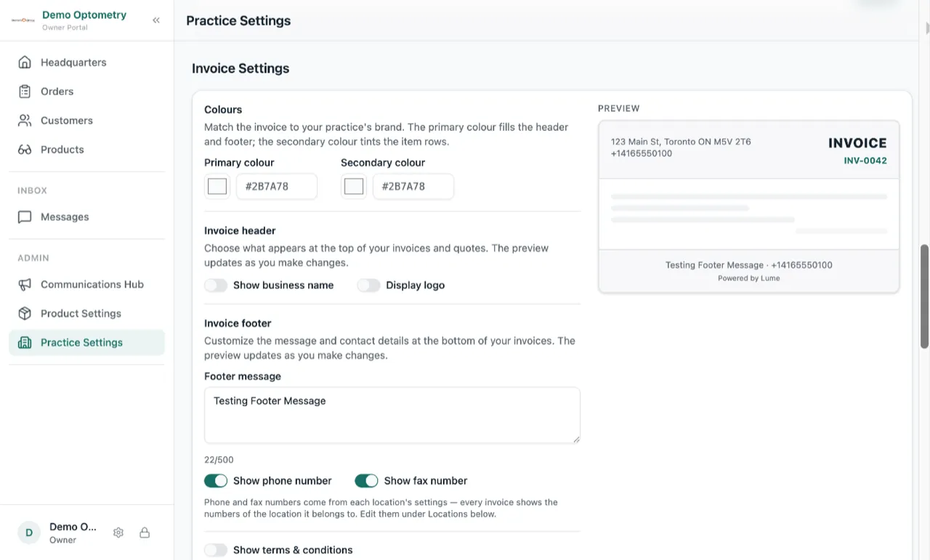Go to Product Settings

[x=86, y=314]
